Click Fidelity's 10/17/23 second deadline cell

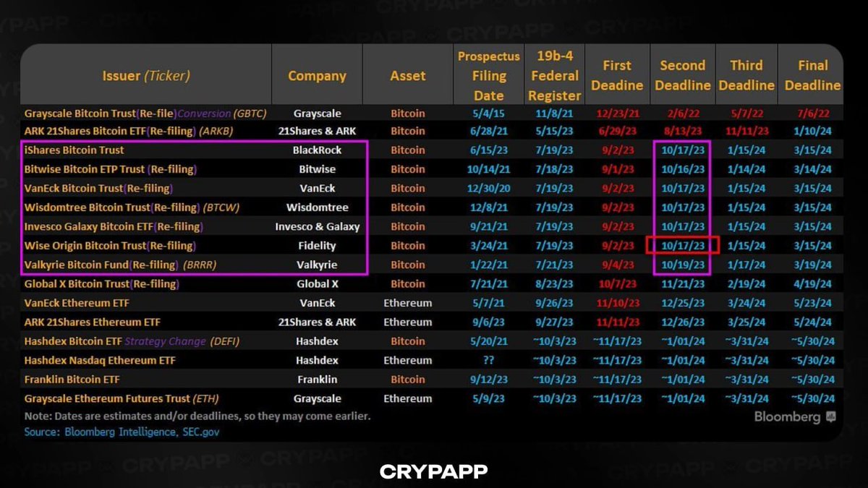coord(682,246)
